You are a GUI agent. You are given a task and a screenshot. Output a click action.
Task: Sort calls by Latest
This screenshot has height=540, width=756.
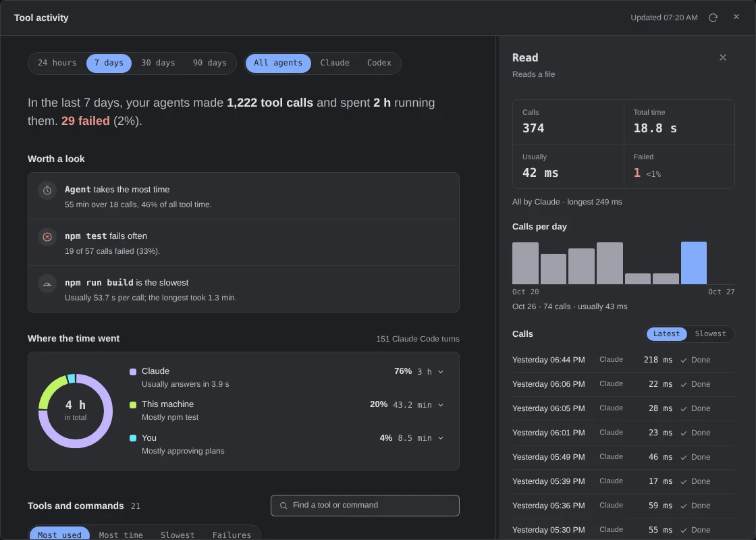coord(666,333)
